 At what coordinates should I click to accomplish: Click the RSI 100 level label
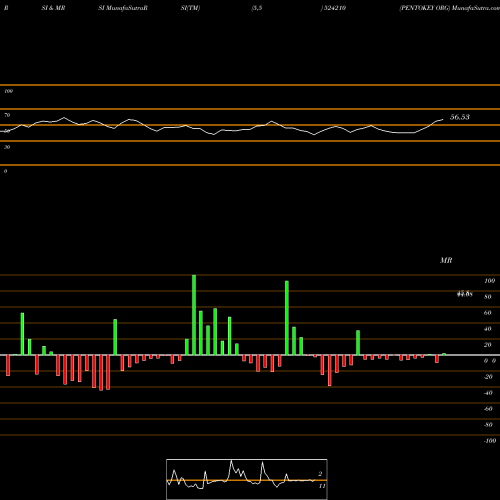tap(8, 91)
